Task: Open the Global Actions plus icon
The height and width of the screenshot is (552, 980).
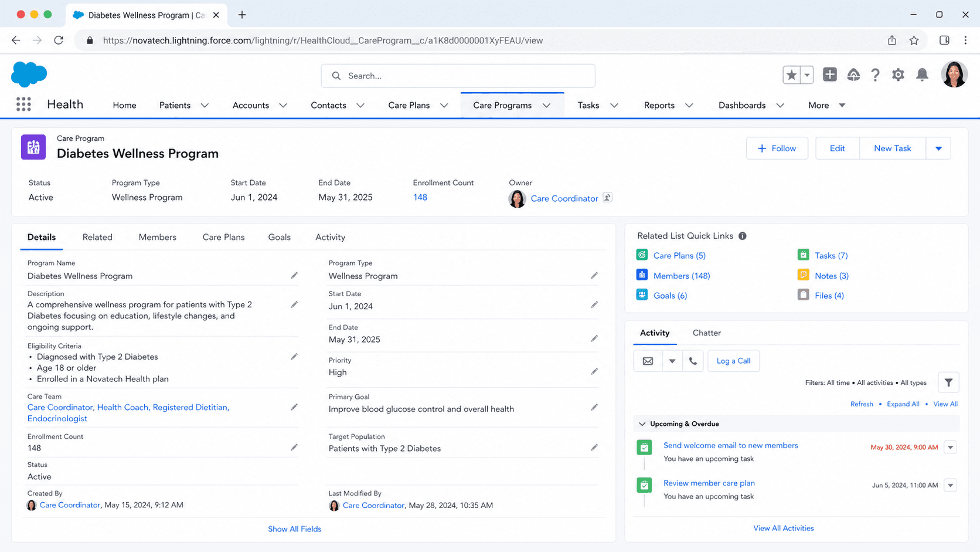Action: (x=829, y=74)
